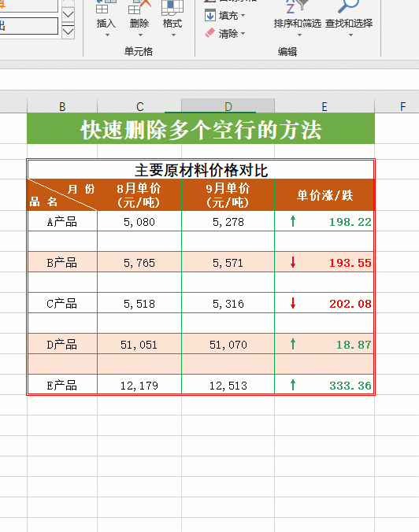Click the cell containing 5,518
Image resolution: width=419 pixels, height=532 pixels.
pyautogui.click(x=139, y=303)
